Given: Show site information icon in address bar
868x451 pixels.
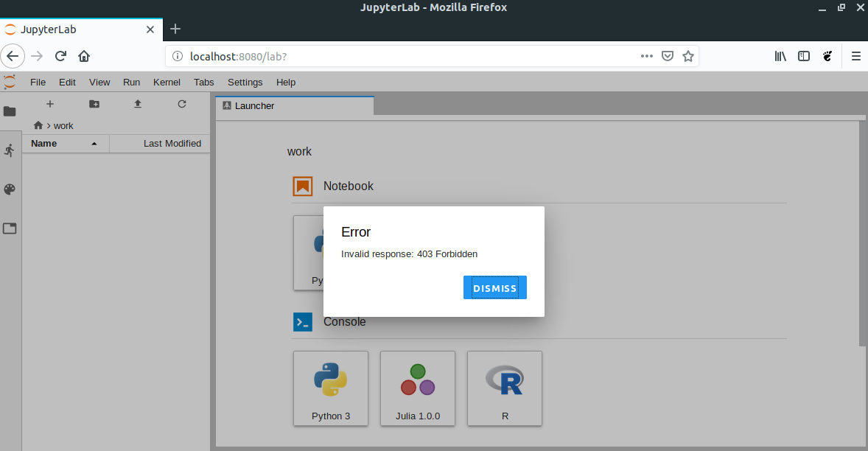Looking at the screenshot, I should click(x=177, y=56).
